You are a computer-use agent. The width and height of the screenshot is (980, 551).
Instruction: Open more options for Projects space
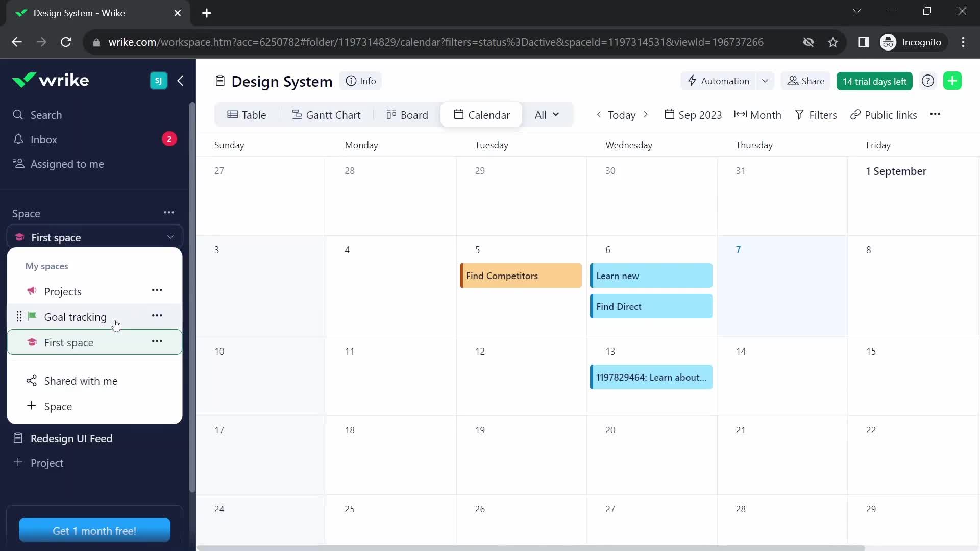(x=157, y=290)
